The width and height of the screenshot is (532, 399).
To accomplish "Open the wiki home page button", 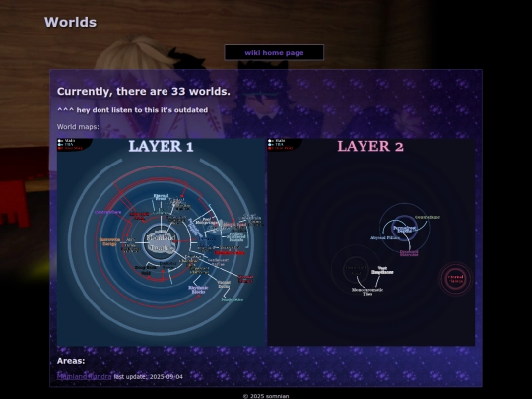I will [274, 52].
